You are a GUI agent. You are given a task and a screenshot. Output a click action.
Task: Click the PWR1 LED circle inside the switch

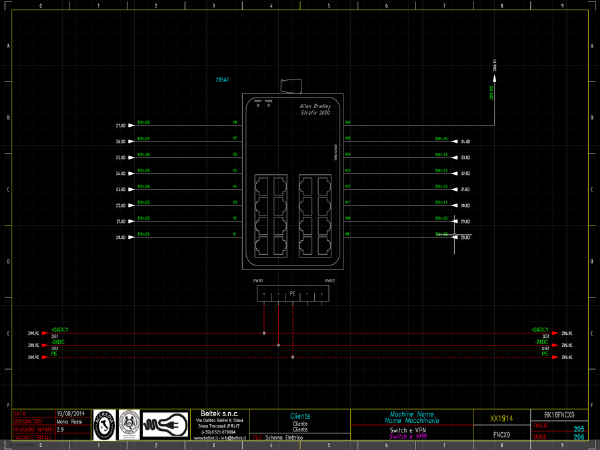tap(258, 106)
